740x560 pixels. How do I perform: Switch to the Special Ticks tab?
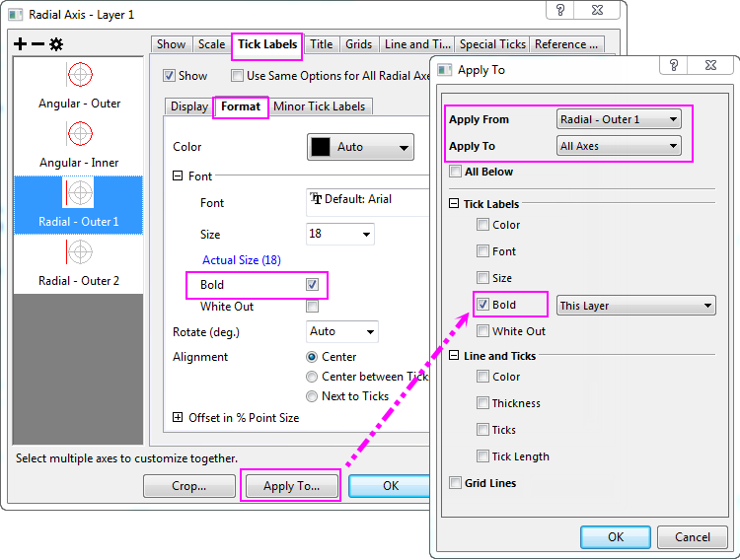click(x=491, y=44)
